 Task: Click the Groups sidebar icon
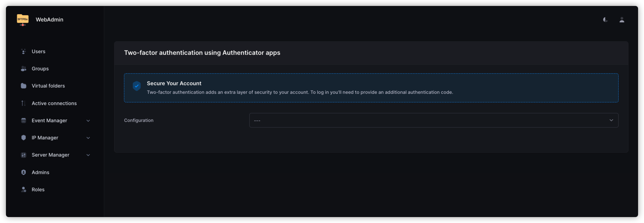coord(23,69)
